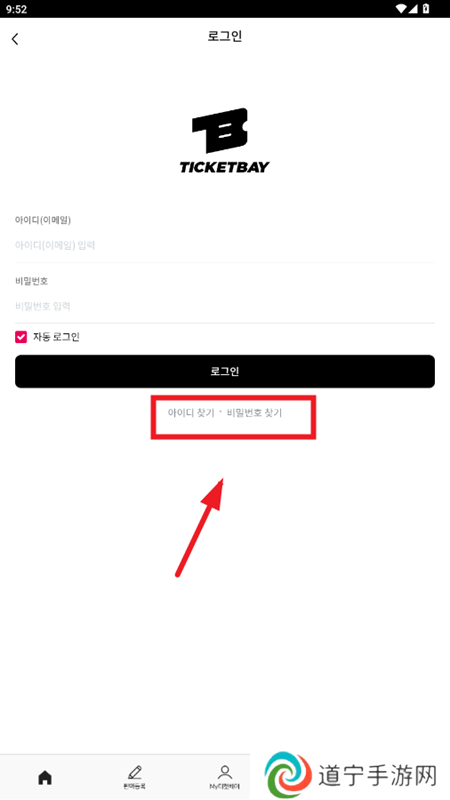Uncheck the 자동 로그인 checkbox
This screenshot has height=800, width=450.
coord(21,337)
